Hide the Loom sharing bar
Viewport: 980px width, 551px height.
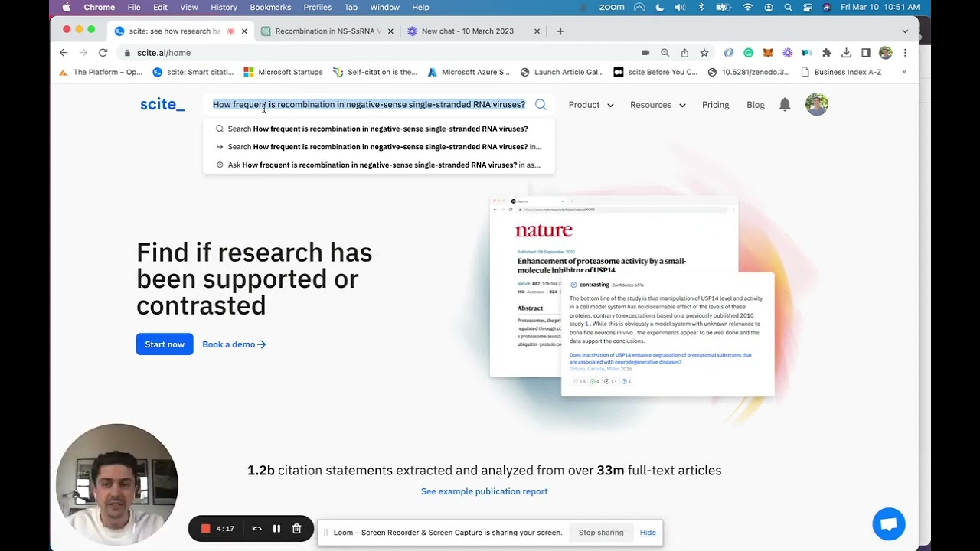click(x=648, y=533)
